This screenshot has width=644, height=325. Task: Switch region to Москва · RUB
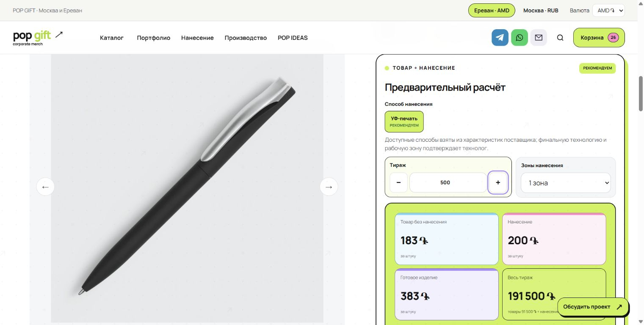(541, 11)
